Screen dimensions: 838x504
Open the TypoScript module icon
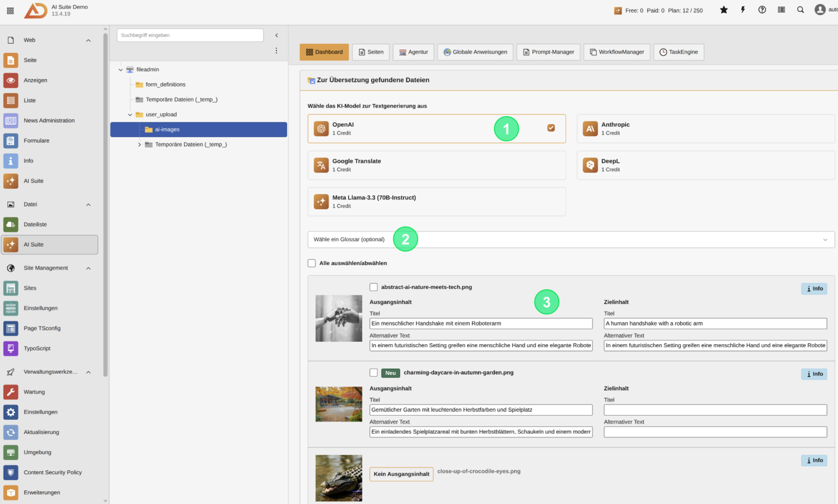11,348
